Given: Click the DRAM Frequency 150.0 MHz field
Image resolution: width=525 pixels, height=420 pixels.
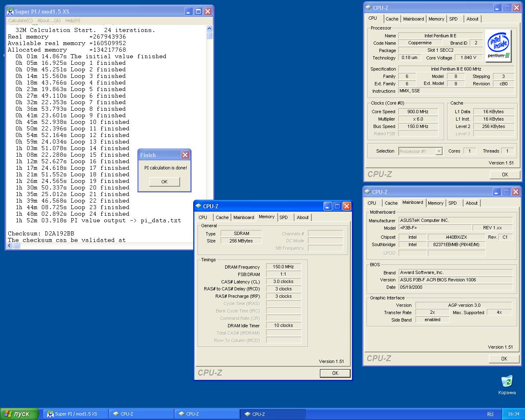Looking at the screenshot, I should pos(283,267).
